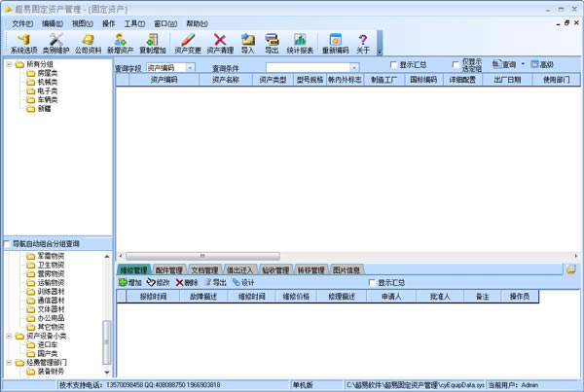The width and height of the screenshot is (584, 392).
Task: Open the arrow next to 查询 button
Action: coord(523,64)
